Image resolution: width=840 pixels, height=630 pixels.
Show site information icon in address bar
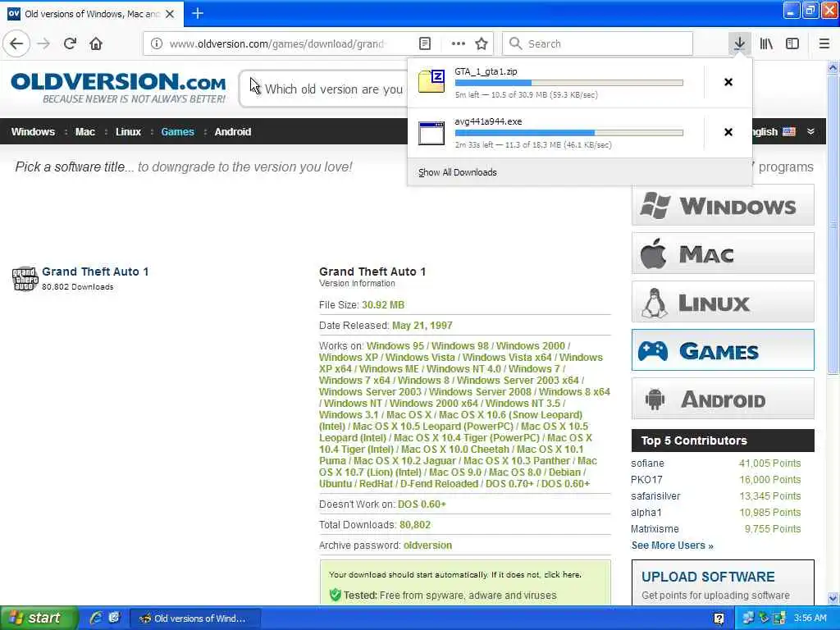pyautogui.click(x=157, y=43)
